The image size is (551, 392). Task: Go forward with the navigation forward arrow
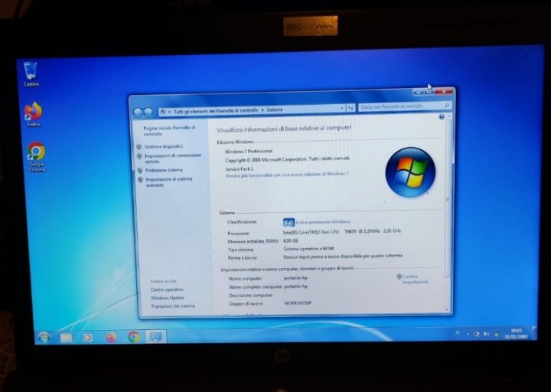pos(148,113)
